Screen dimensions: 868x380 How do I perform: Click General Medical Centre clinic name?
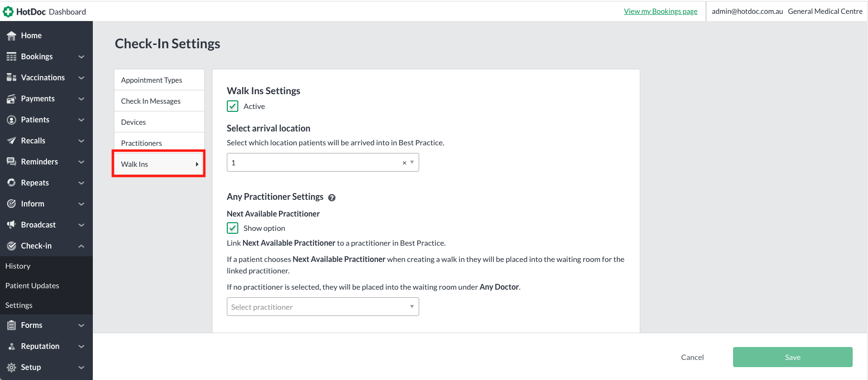coord(825,11)
